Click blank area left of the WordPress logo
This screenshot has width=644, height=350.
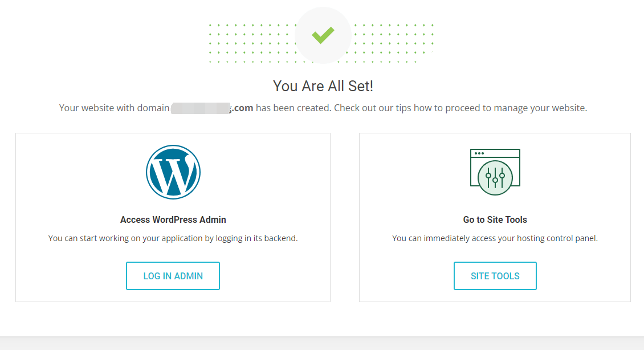tap(74, 172)
